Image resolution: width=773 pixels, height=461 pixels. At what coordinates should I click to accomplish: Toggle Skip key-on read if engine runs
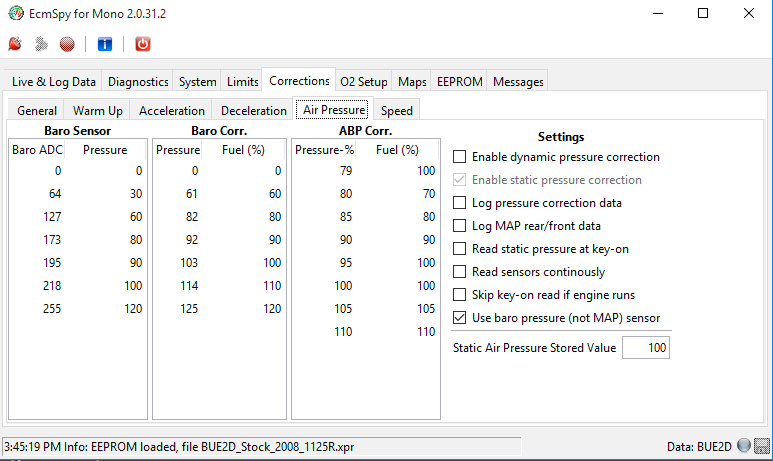pyautogui.click(x=459, y=295)
